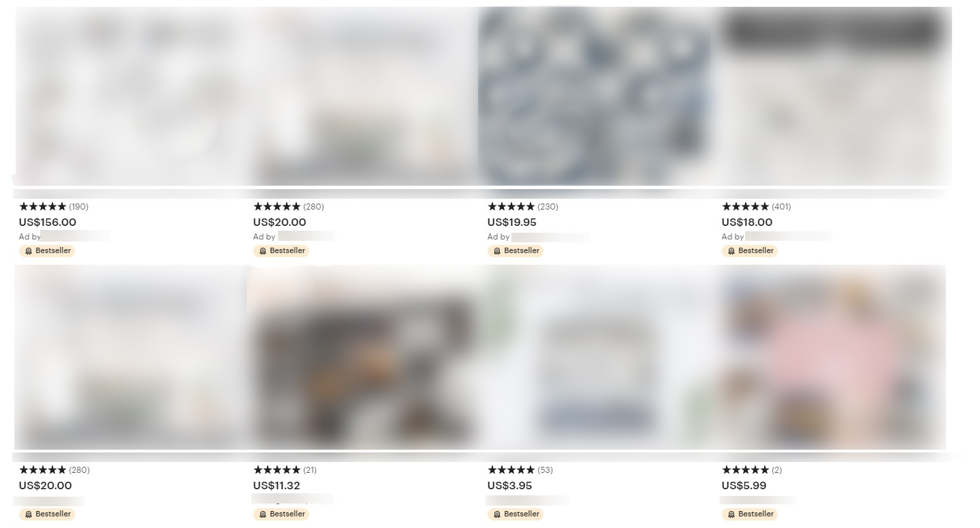Click the Bestseller badge under US$3.95
The image size is (980, 528).
[516, 514]
